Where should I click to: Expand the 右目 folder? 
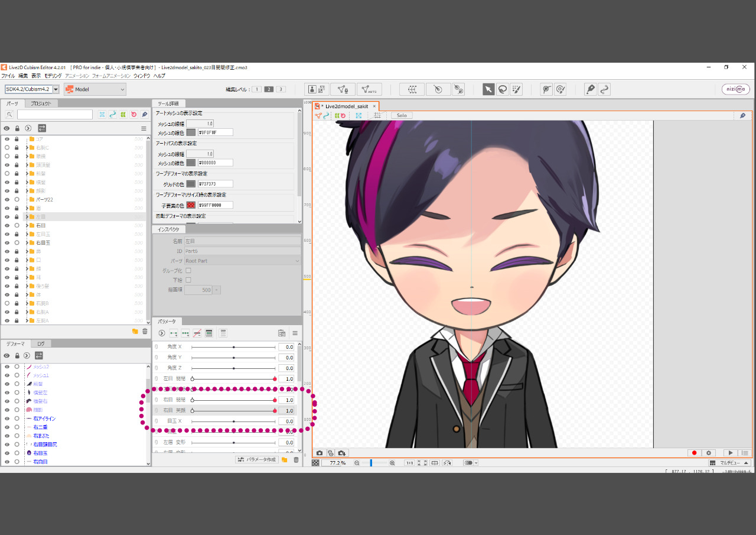(x=26, y=226)
